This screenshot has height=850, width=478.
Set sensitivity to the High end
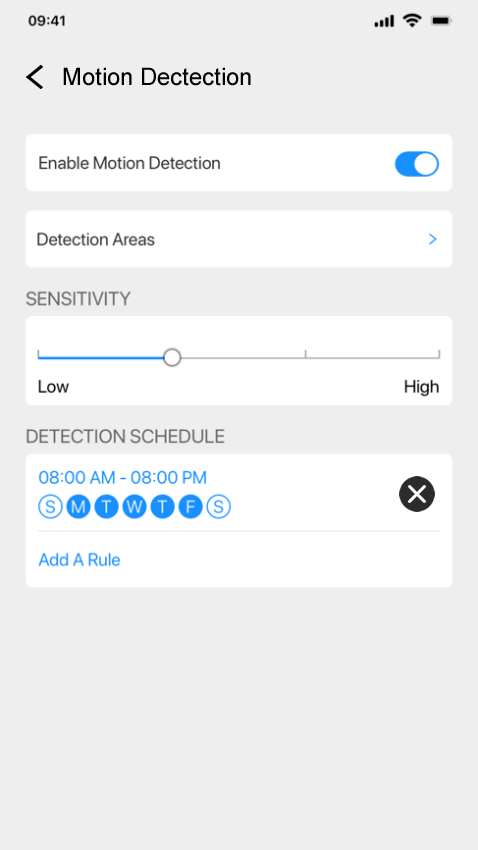(x=439, y=355)
